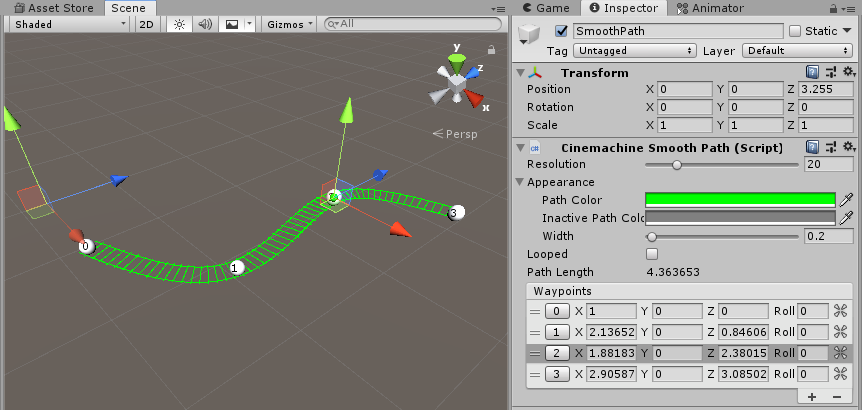Select waypoint 0 handle in scene
This screenshot has width=862, height=410.
coord(86,246)
